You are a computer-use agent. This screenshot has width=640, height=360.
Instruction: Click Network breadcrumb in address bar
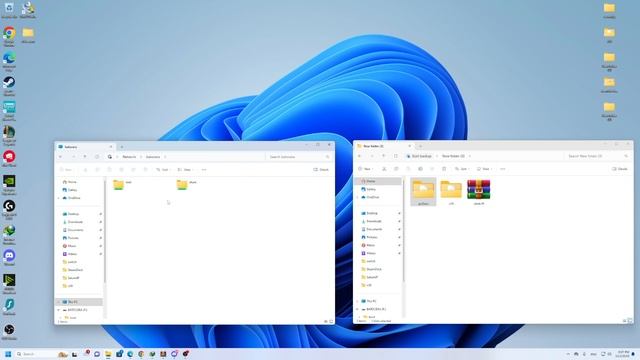(x=129, y=157)
